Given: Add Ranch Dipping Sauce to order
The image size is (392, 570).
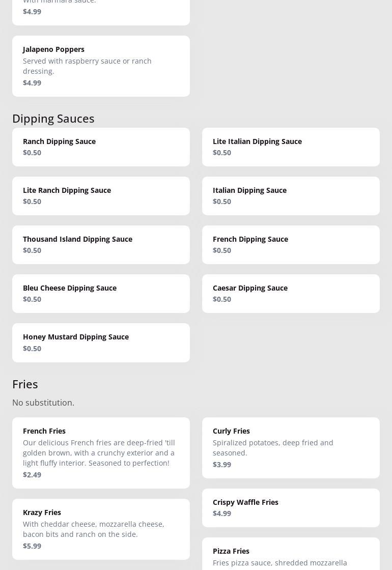Looking at the screenshot, I should tap(101, 147).
